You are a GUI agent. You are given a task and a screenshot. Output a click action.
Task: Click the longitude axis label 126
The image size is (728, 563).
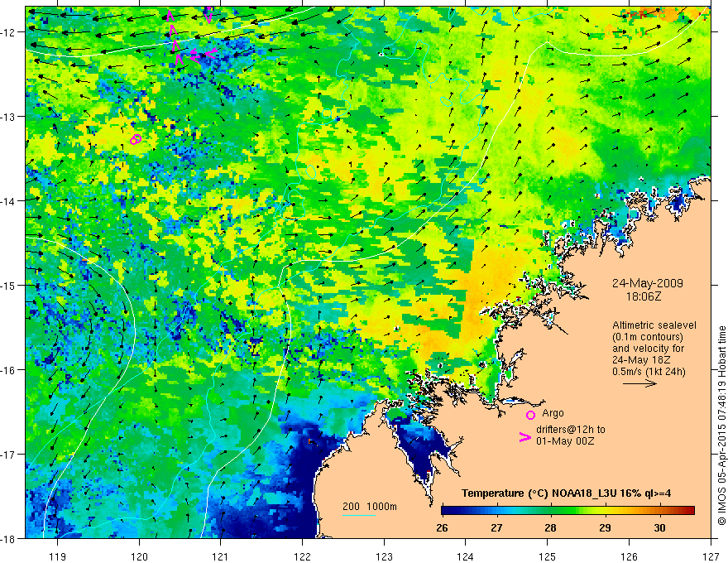click(629, 556)
